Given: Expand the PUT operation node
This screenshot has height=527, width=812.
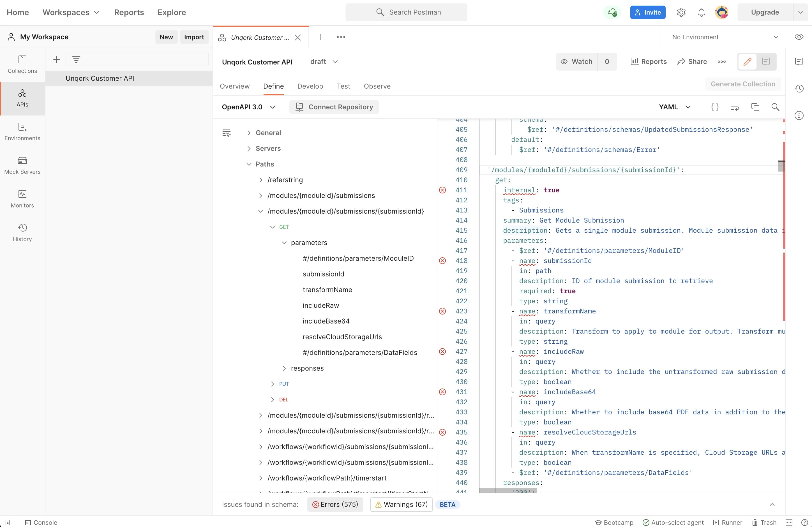Looking at the screenshot, I should pyautogui.click(x=272, y=384).
